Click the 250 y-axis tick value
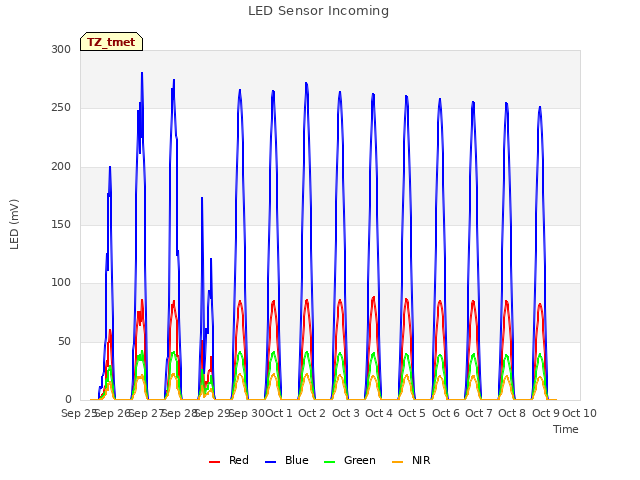This screenshot has height=480, width=640. [x=61, y=108]
